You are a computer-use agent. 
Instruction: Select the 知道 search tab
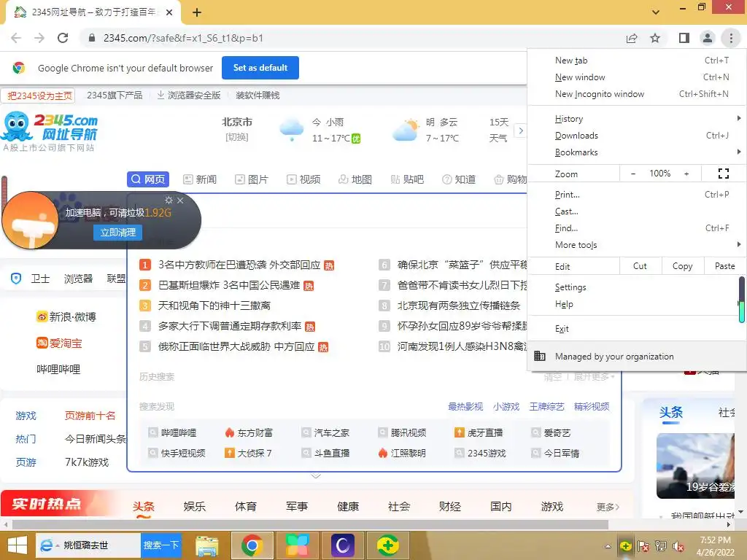point(459,179)
